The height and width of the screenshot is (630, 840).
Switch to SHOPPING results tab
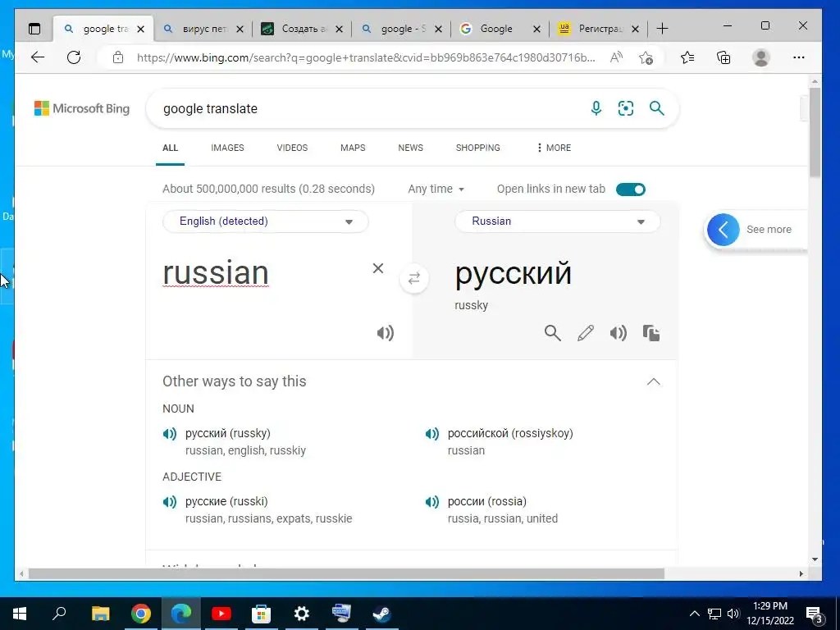(478, 148)
